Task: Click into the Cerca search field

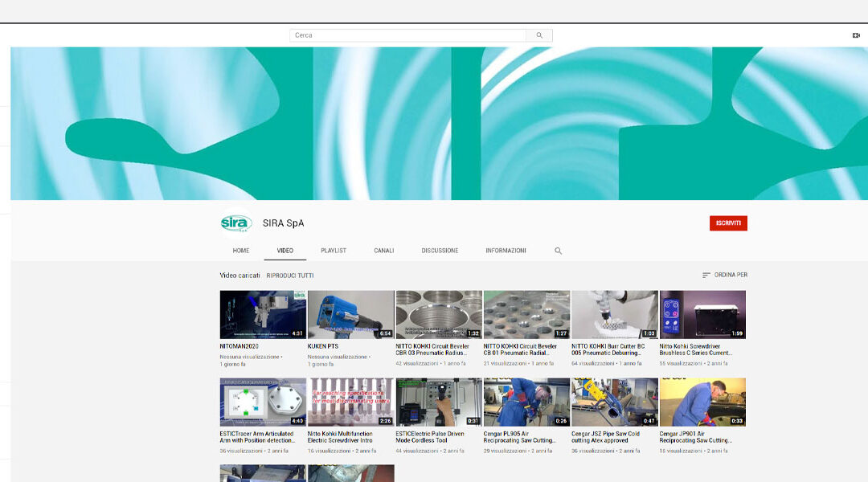Action: tap(407, 35)
